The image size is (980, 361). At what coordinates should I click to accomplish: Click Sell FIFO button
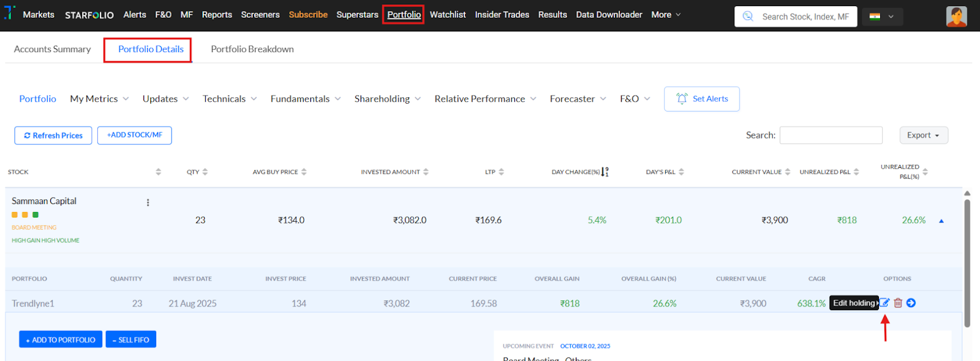coord(131,340)
